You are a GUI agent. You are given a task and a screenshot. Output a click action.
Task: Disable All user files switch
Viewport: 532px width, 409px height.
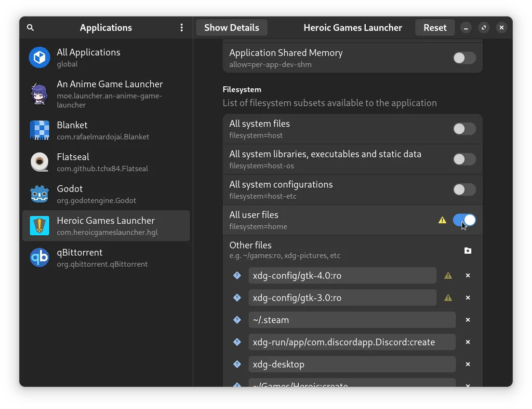464,220
